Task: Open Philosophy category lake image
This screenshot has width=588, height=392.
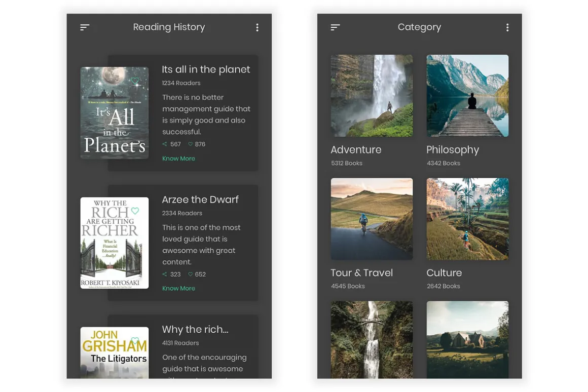Action: click(x=468, y=96)
